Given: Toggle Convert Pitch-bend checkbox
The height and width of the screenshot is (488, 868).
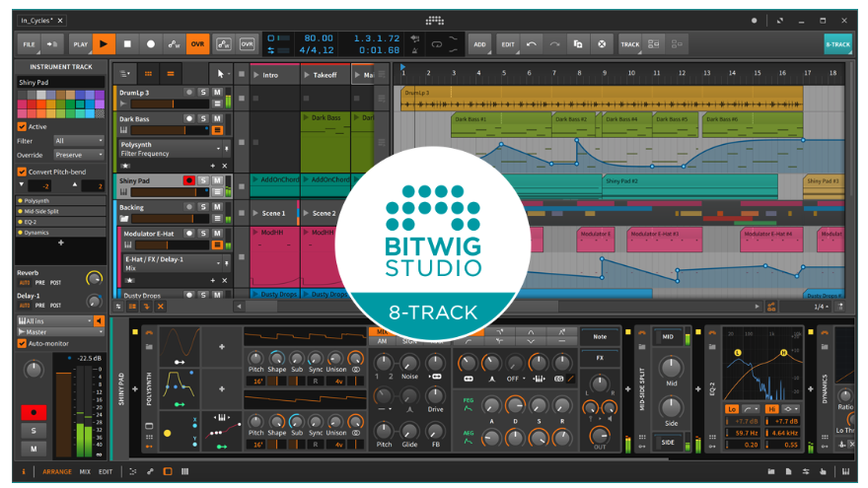Looking at the screenshot, I should coord(22,172).
